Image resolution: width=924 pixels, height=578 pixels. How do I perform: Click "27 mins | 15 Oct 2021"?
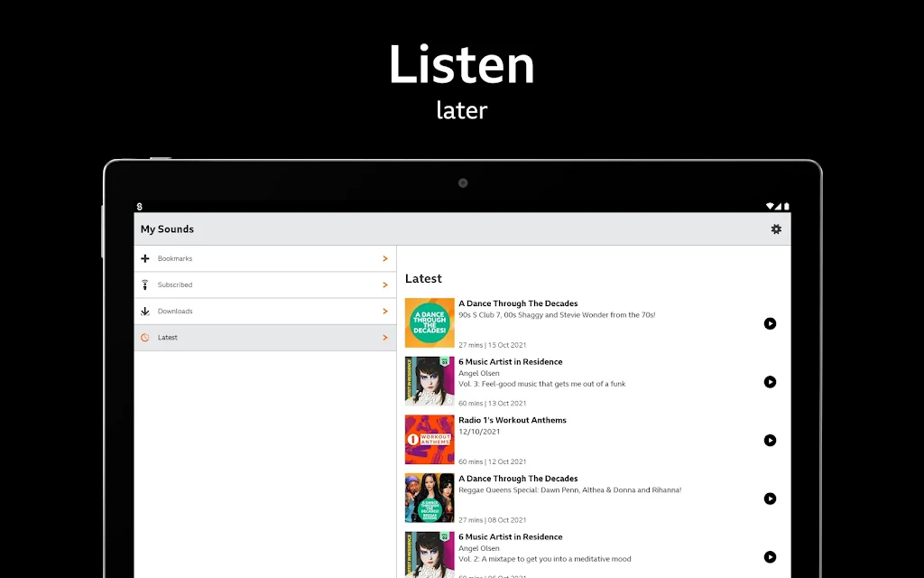(492, 345)
